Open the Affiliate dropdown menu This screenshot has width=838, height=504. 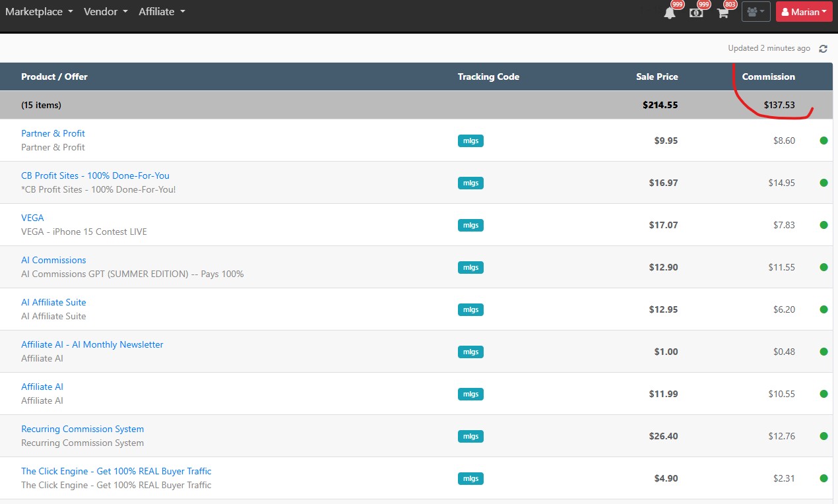162,11
